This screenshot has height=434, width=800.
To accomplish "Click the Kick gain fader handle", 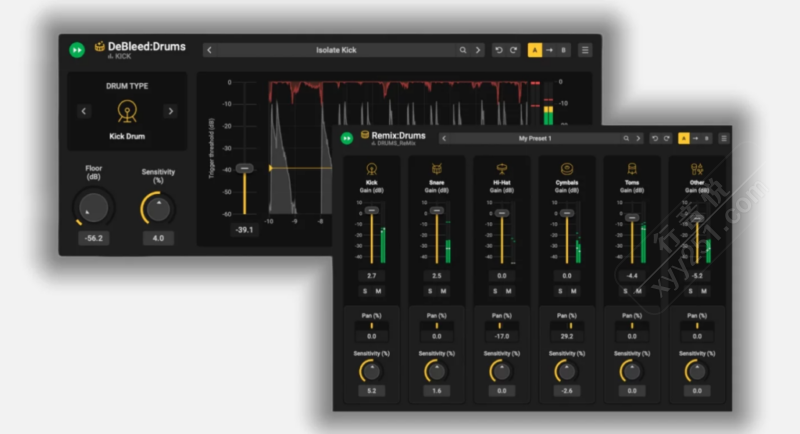I will tap(371, 210).
